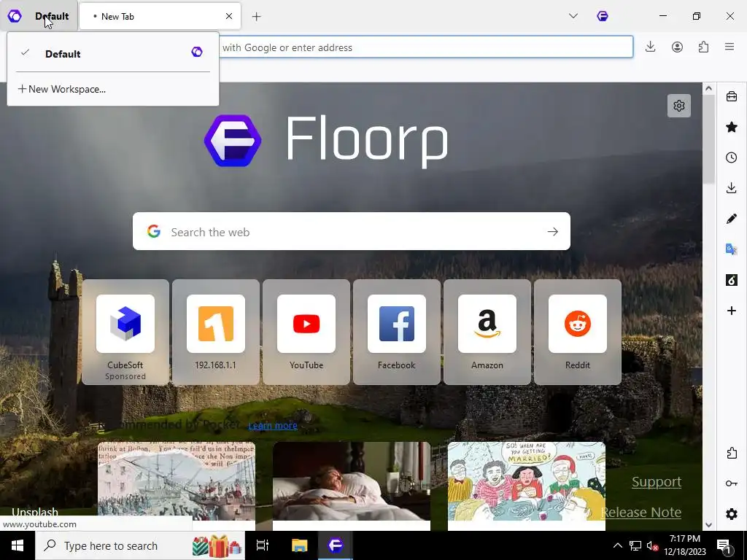Viewport: 747px width, 560px height.
Task: Close the New Tab tab
Action: tap(229, 16)
